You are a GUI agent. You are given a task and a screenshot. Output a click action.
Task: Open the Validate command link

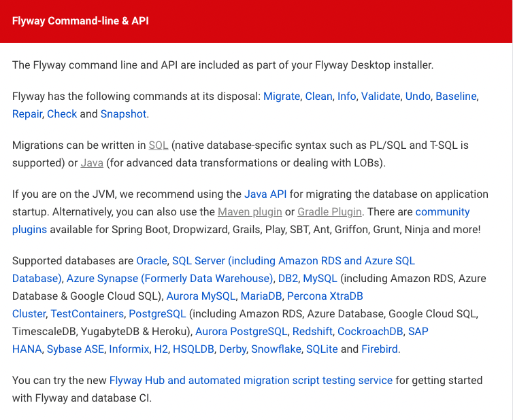[x=380, y=97]
